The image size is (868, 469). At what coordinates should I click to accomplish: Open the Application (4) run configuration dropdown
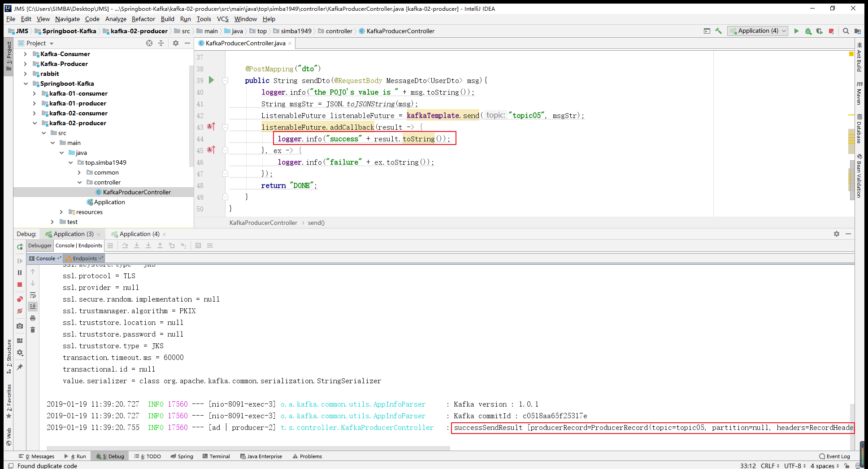tap(758, 31)
